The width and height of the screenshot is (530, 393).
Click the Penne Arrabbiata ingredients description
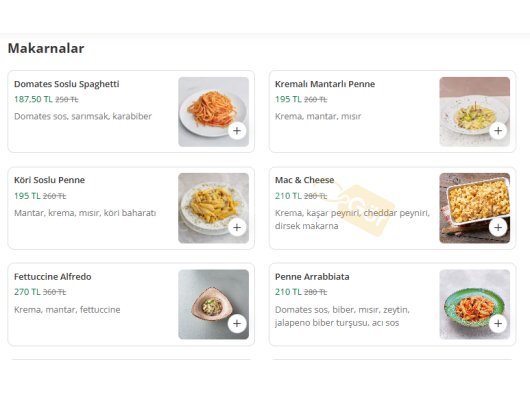click(x=342, y=316)
